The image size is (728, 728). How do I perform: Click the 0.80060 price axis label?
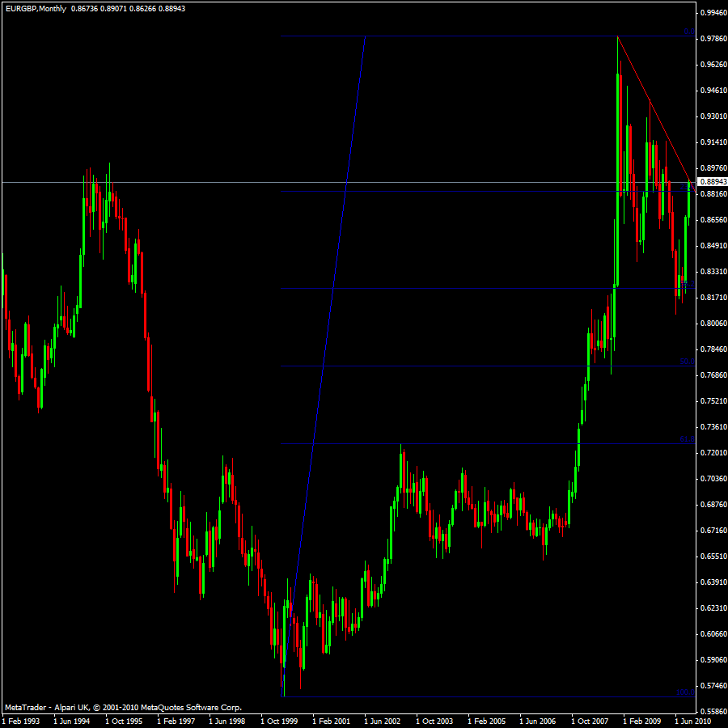click(713, 323)
